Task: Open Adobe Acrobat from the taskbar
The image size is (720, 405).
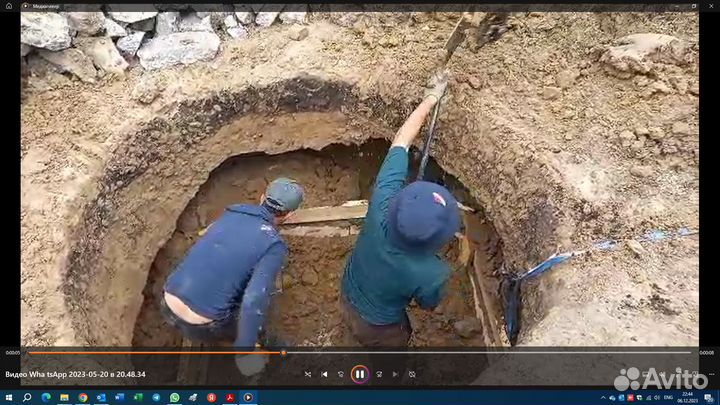Action: pos(230,397)
